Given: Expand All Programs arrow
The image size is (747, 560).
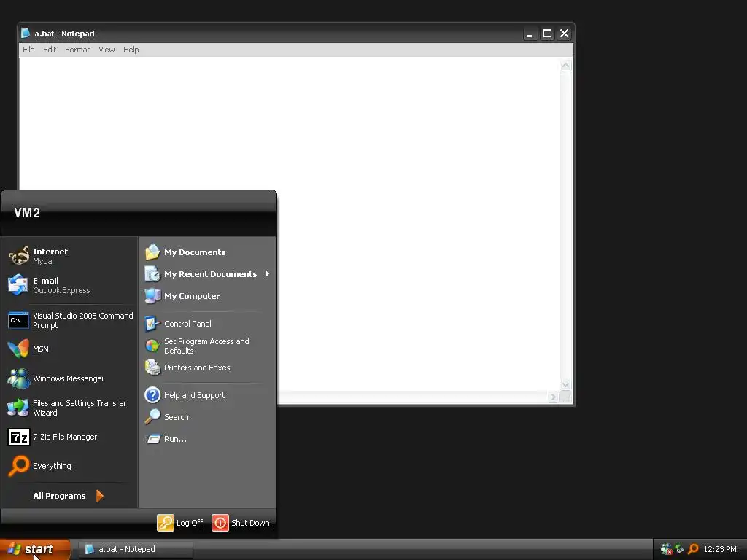Looking at the screenshot, I should 99,496.
